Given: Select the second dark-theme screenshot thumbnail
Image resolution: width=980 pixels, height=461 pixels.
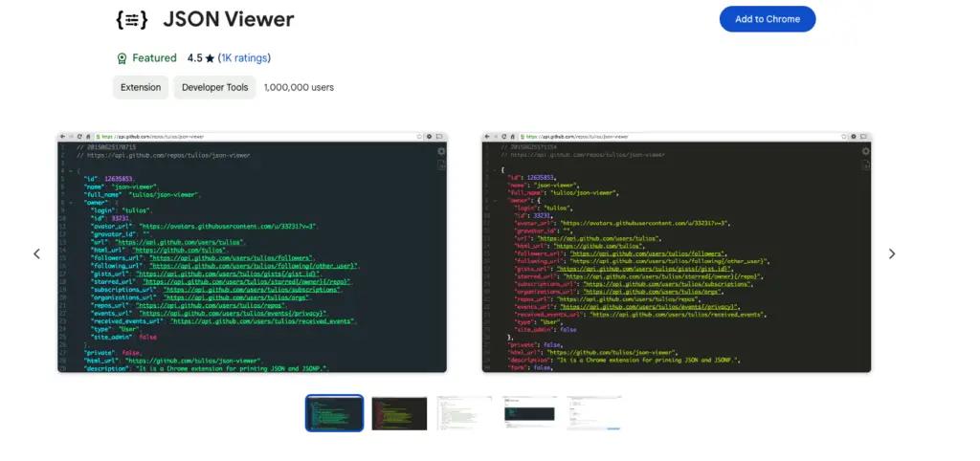Looking at the screenshot, I should 399,413.
